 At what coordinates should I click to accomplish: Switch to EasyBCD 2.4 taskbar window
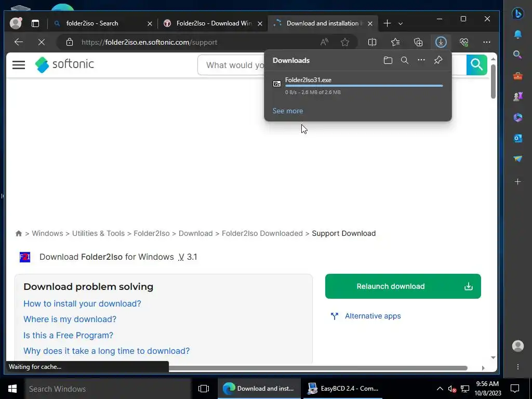click(342, 389)
